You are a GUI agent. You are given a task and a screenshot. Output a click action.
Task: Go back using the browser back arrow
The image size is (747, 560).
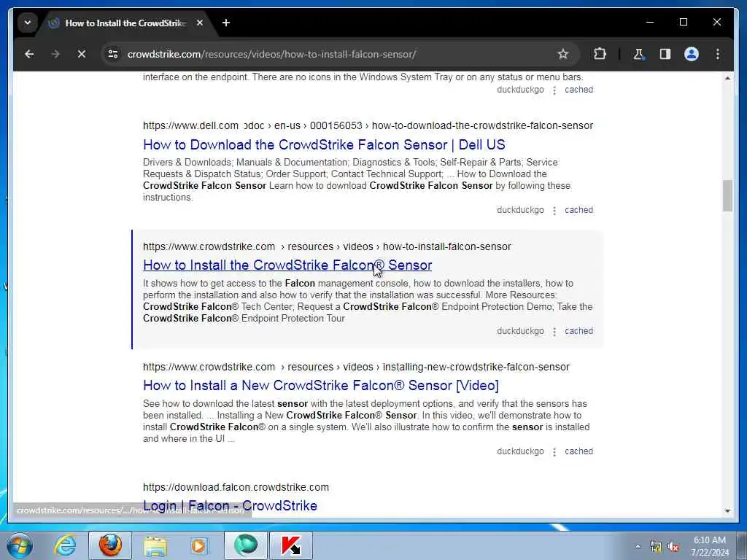tap(29, 54)
